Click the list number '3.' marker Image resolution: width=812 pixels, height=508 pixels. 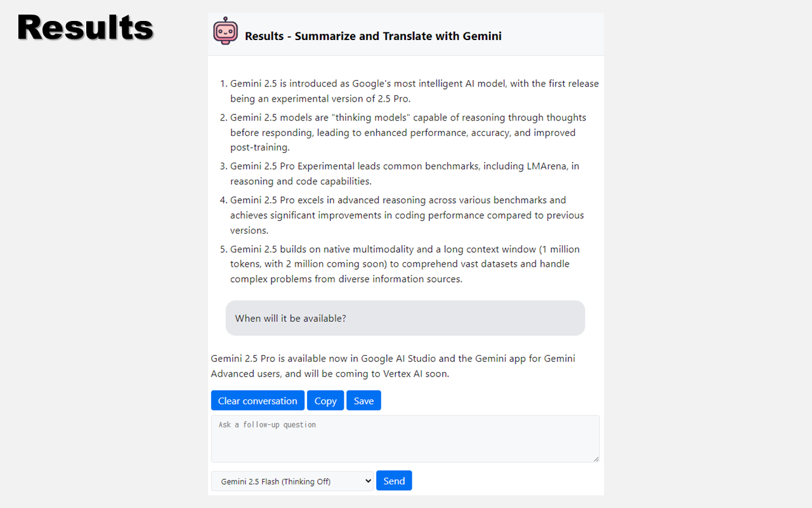pos(223,166)
